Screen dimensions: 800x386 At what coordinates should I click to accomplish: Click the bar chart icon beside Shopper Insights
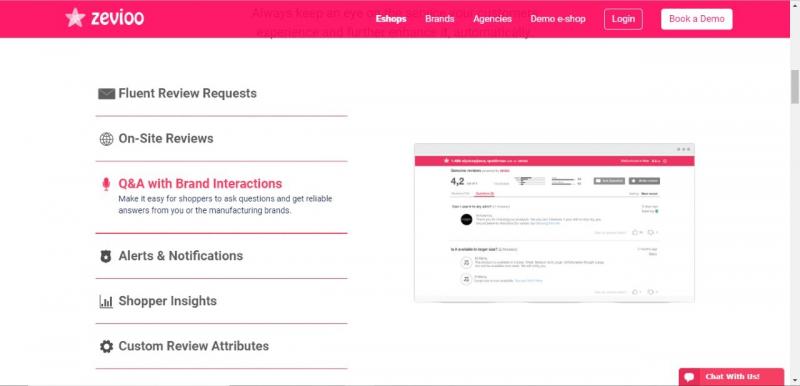coord(106,301)
